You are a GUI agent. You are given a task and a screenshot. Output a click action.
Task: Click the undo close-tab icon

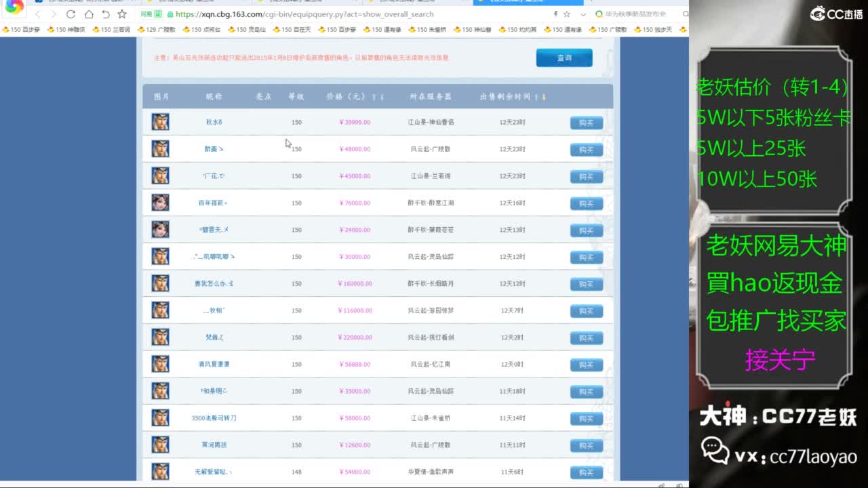[106, 14]
